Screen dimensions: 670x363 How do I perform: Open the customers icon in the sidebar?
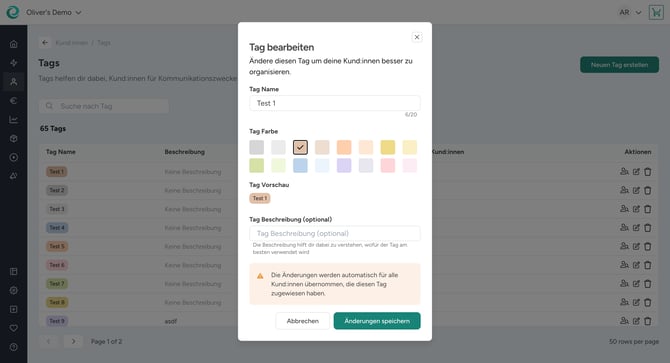click(x=14, y=82)
